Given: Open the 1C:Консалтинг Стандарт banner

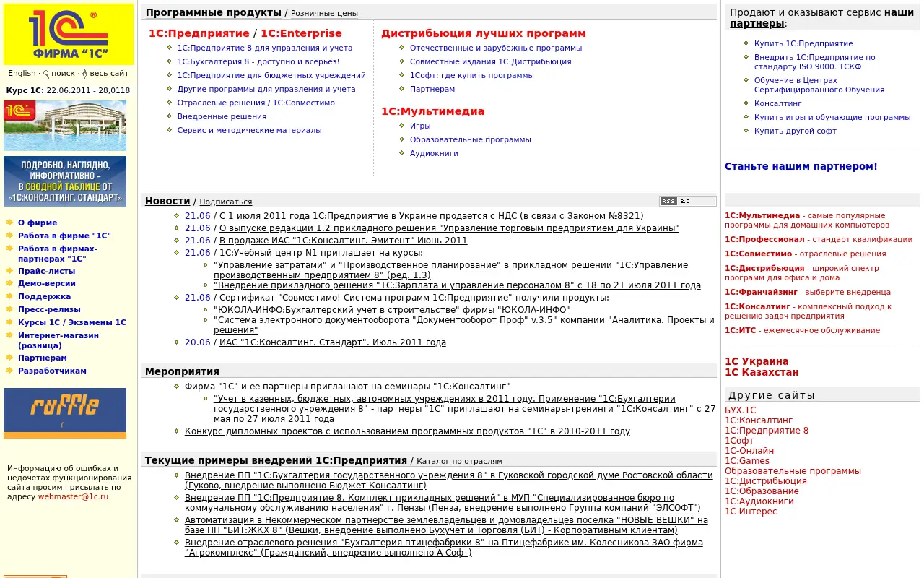Looking at the screenshot, I should point(65,181).
